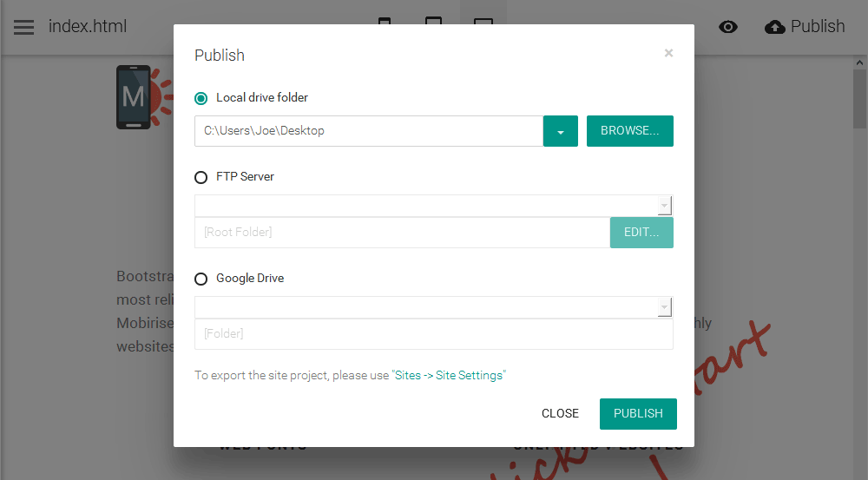Click the Mobirise phone logo
Viewport: 868px width, 480px height.
(134, 97)
